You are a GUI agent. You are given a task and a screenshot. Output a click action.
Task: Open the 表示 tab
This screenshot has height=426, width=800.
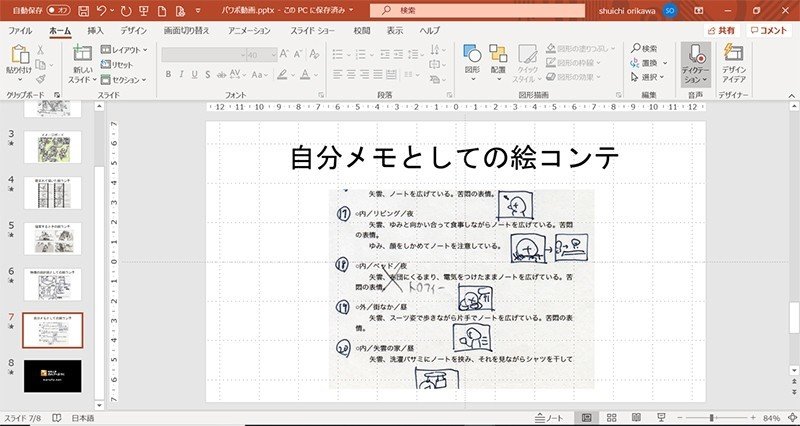pyautogui.click(x=395, y=31)
